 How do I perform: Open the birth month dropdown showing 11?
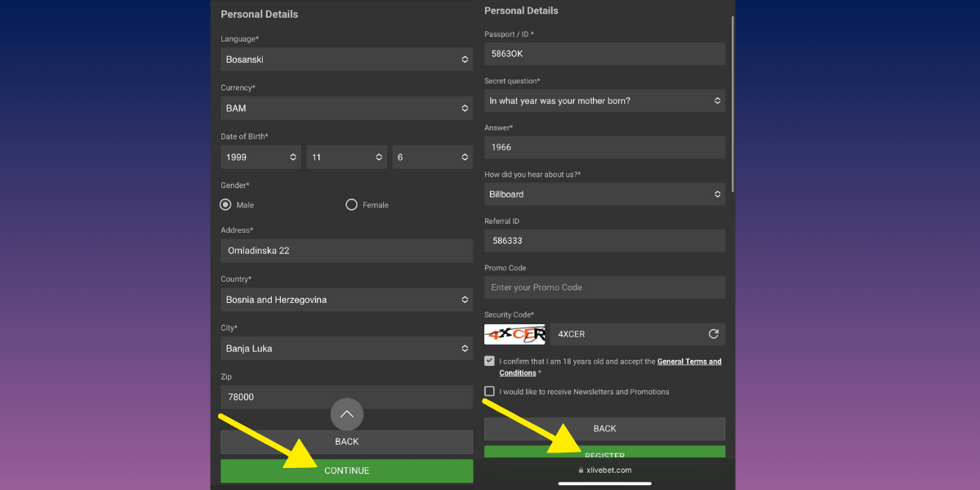[346, 157]
